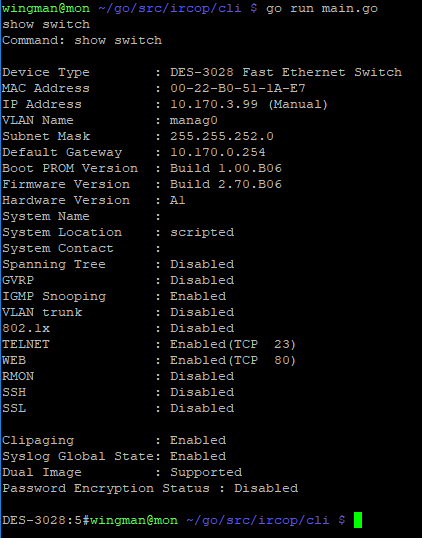Click the 'go run main.go' command text
The width and height of the screenshot is (422, 538).
(322, 8)
